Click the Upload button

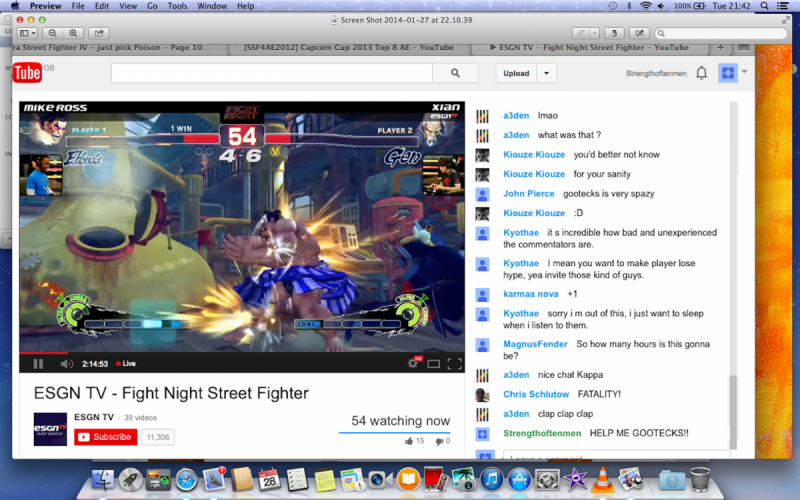(x=516, y=73)
